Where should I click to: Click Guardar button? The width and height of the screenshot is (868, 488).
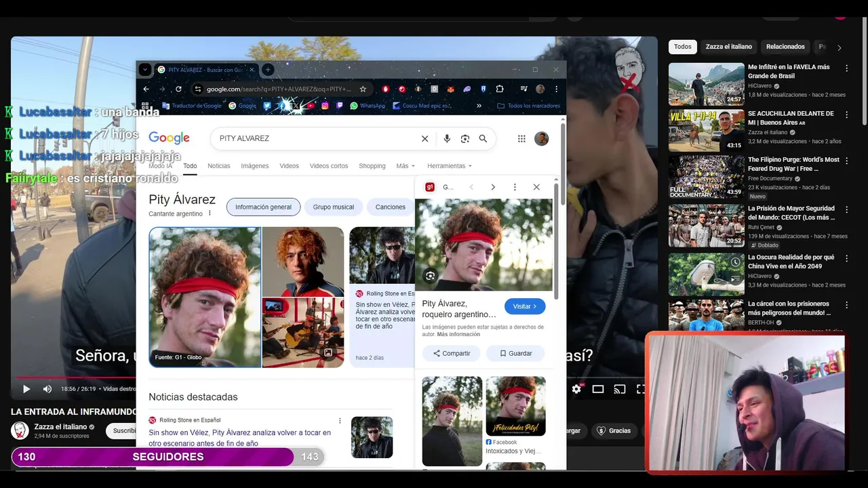(515, 353)
